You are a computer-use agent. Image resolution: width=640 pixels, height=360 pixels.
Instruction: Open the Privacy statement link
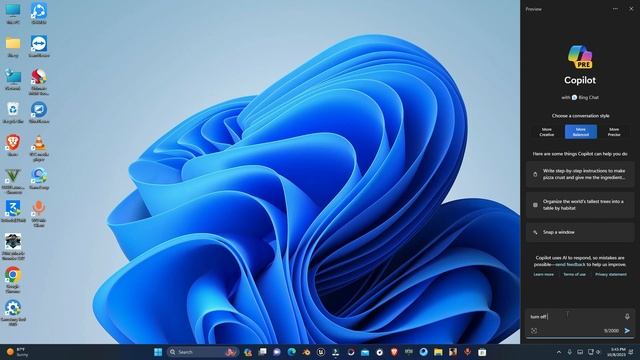pos(611,274)
